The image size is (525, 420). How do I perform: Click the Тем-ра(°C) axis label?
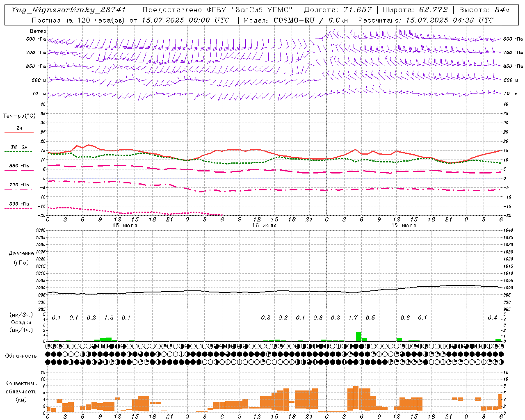tap(19, 116)
